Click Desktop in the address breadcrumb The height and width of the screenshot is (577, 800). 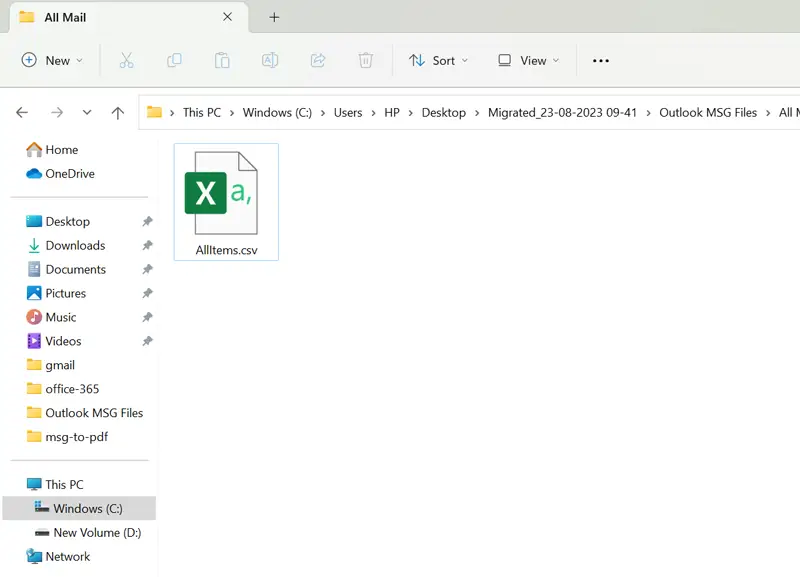443,113
